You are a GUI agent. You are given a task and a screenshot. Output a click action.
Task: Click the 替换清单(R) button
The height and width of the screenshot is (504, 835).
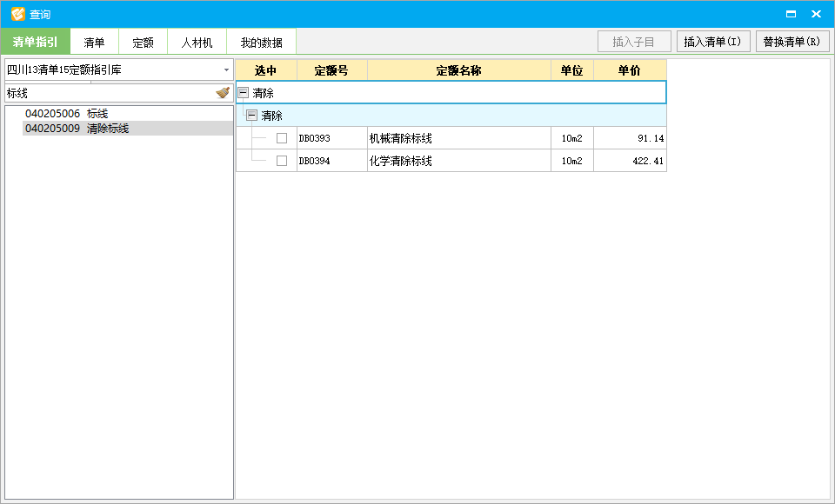click(792, 42)
